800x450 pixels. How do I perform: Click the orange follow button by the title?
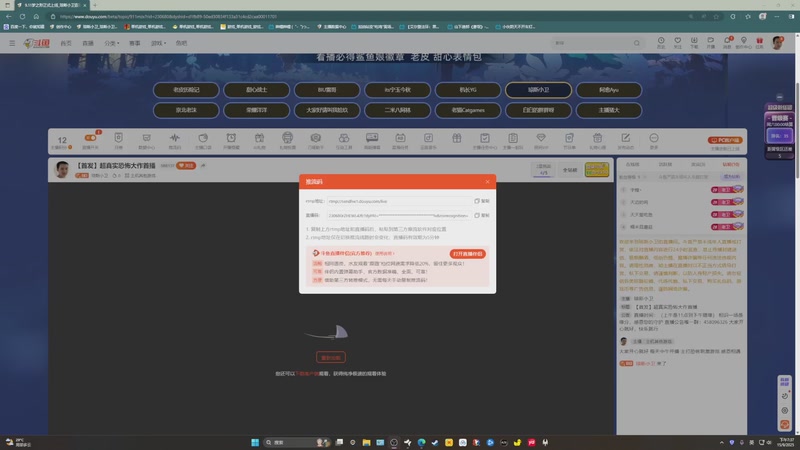click(186, 165)
